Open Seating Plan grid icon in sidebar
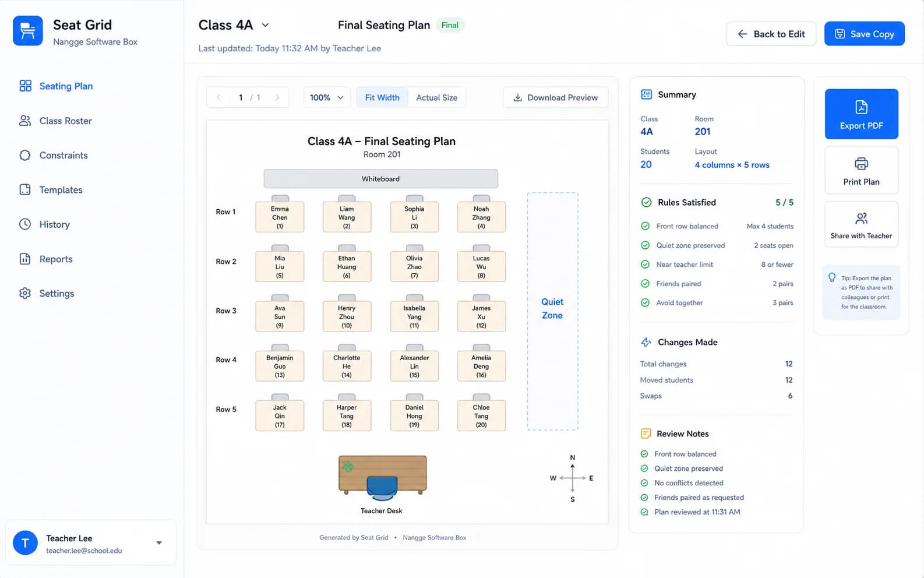Image resolution: width=924 pixels, height=578 pixels. click(25, 86)
